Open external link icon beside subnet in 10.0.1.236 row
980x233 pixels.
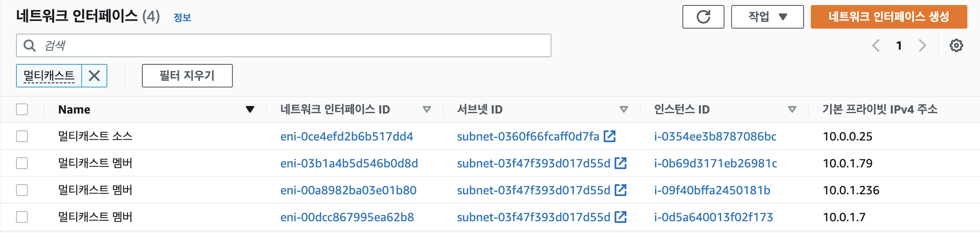coord(620,190)
